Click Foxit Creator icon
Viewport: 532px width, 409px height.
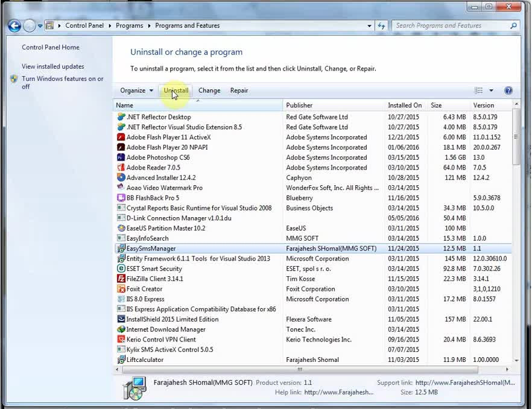[x=121, y=289]
